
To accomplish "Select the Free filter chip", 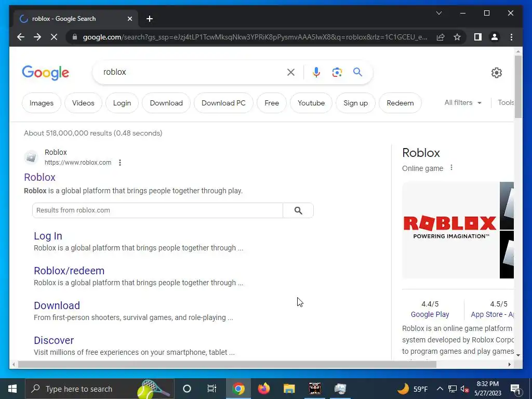I will [272, 103].
